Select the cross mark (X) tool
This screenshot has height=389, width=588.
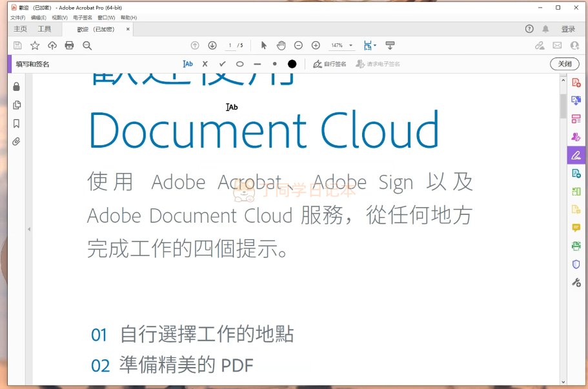coord(205,64)
